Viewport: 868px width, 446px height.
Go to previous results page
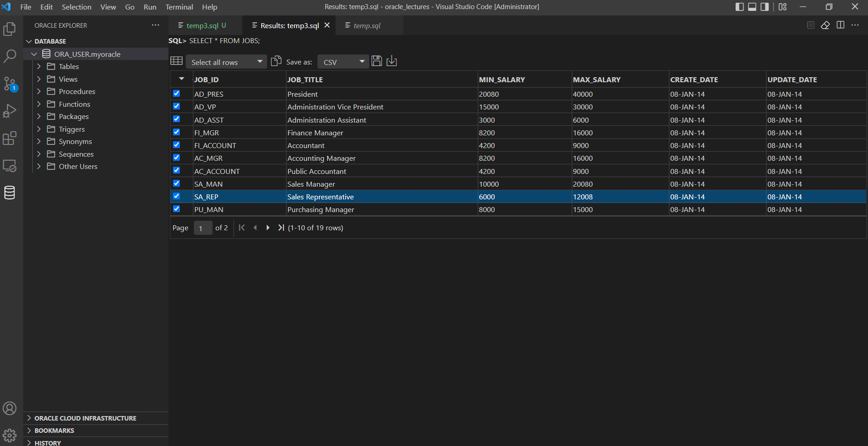tap(255, 228)
